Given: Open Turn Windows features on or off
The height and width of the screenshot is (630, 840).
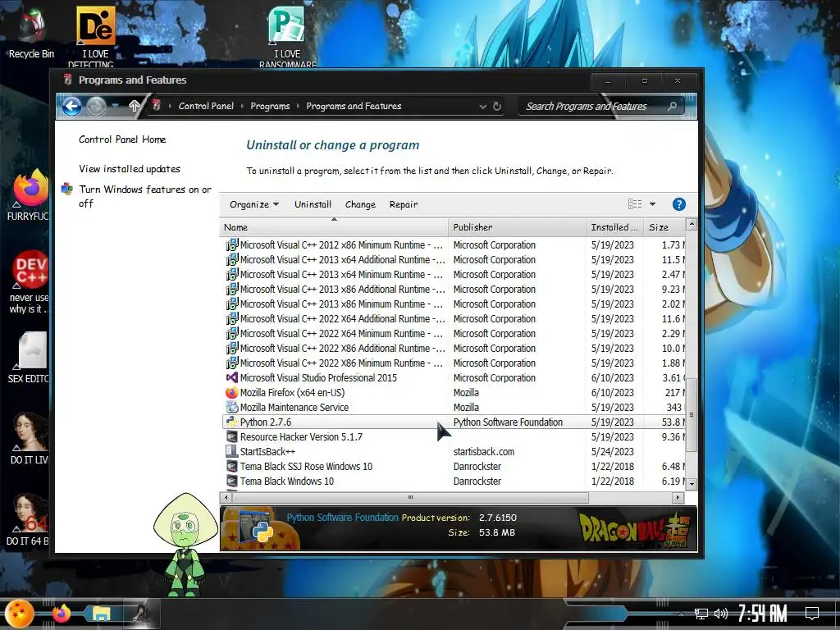Looking at the screenshot, I should (x=144, y=196).
